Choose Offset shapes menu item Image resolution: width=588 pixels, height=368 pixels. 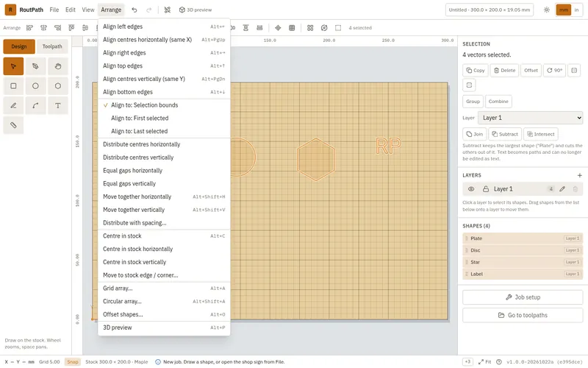click(164, 315)
